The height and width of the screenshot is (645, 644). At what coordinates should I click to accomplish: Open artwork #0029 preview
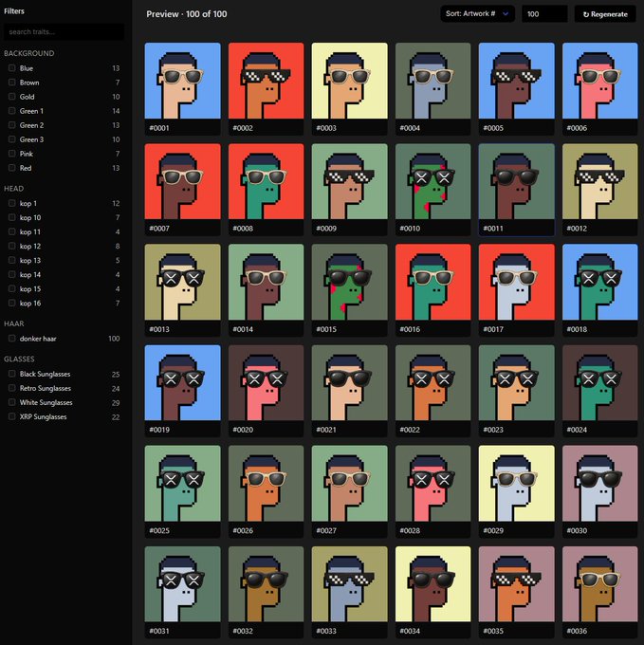pyautogui.click(x=517, y=484)
